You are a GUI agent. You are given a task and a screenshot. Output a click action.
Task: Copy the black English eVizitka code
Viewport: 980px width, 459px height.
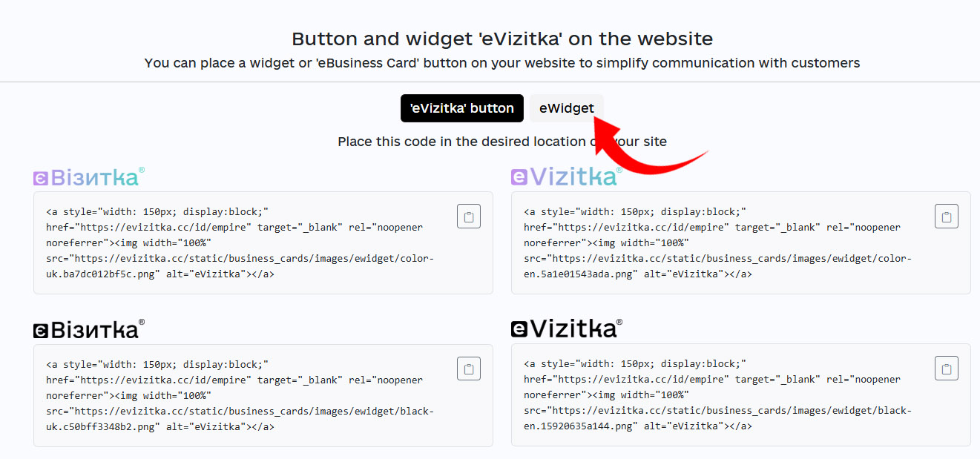pyautogui.click(x=947, y=369)
